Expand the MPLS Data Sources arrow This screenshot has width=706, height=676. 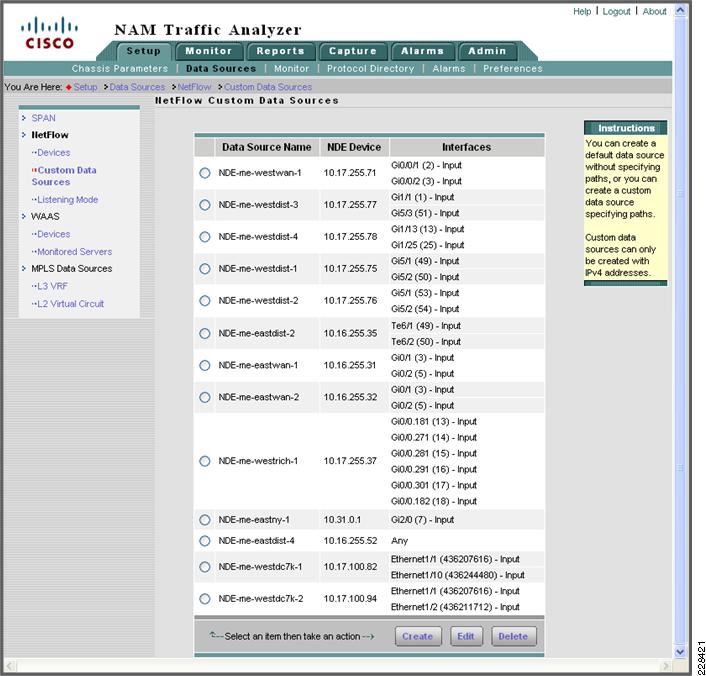[24, 268]
